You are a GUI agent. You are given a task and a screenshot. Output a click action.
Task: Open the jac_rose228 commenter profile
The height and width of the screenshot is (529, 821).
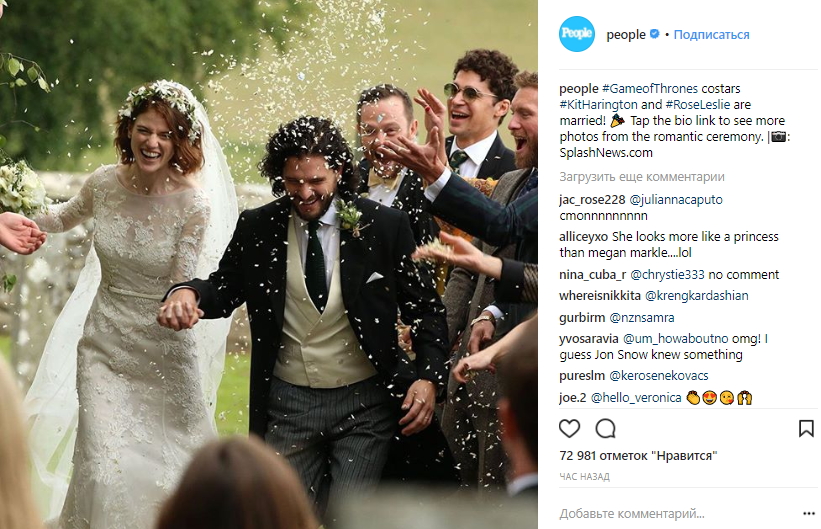point(592,200)
